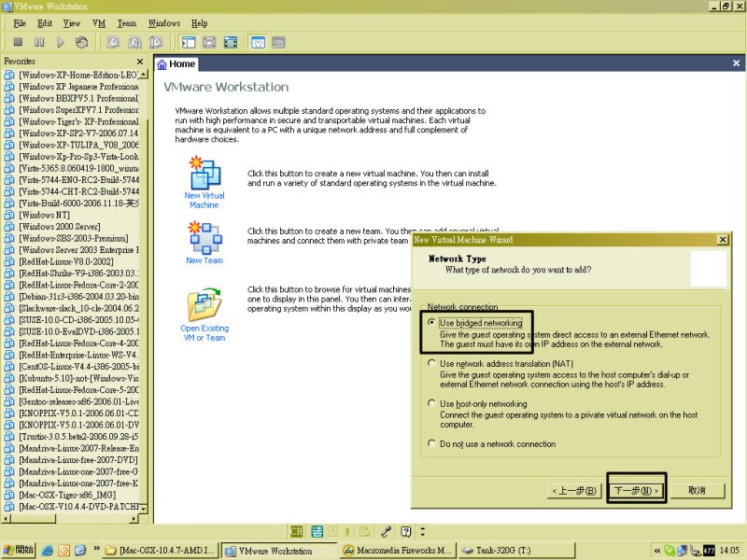Switch to Mac-OSX-10.4.7-AMD folder taskbar button

click(161, 551)
